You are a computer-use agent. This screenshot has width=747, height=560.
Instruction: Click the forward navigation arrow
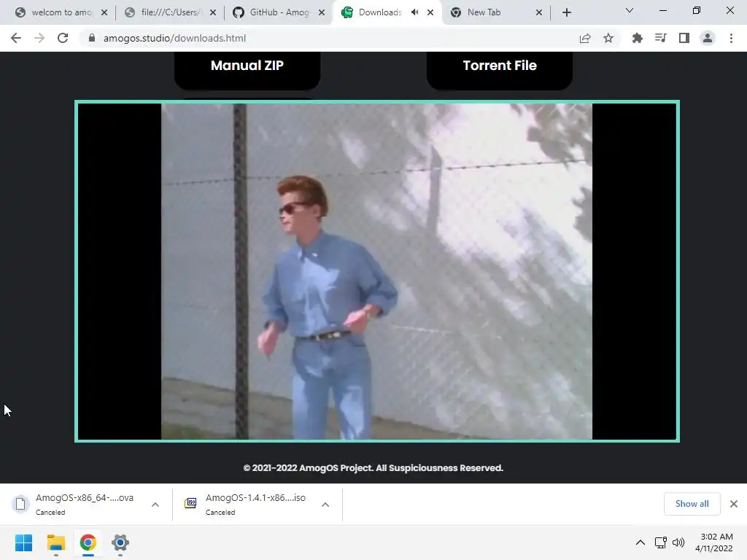click(x=39, y=38)
